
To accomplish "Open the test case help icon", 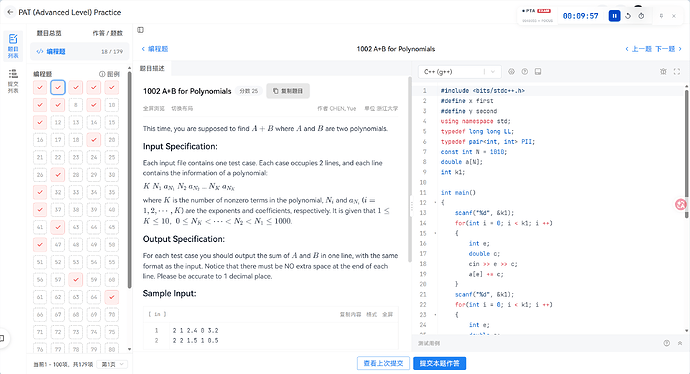I will [667, 343].
